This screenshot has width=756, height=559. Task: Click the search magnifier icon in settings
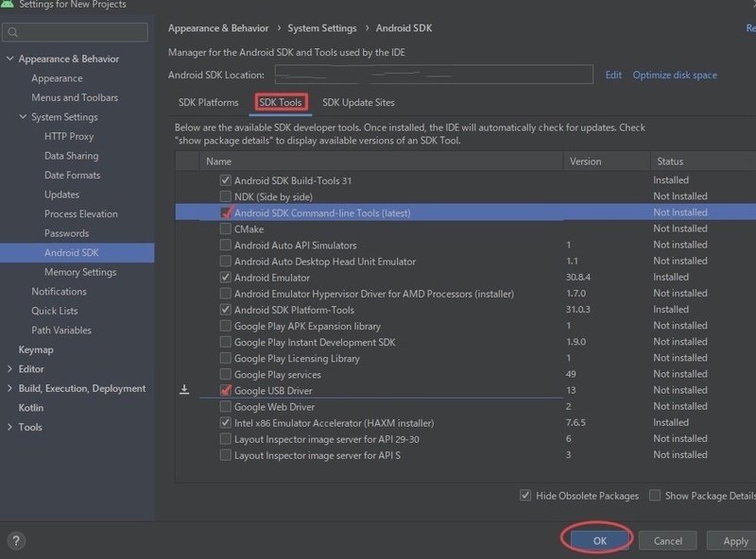[13, 32]
